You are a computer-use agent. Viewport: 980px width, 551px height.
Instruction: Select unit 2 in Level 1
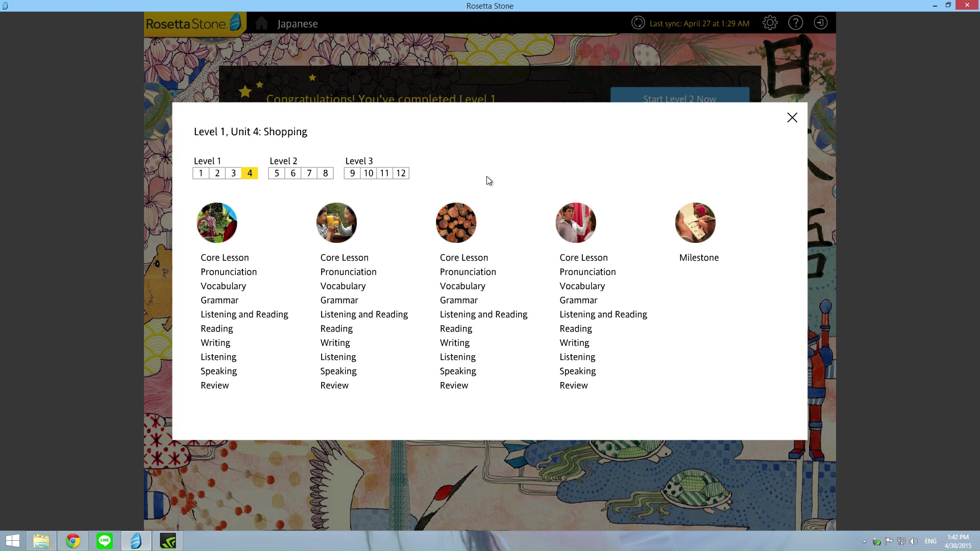tap(217, 173)
